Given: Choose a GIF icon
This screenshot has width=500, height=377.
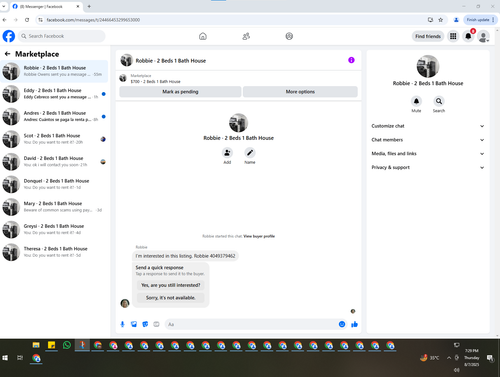Looking at the screenshot, I should click(x=156, y=324).
